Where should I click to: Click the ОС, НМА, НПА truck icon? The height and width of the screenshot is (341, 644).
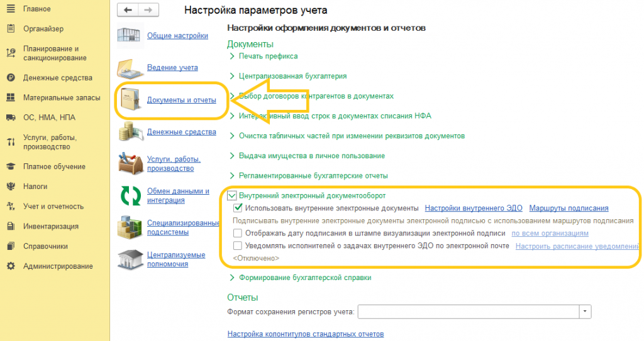point(11,117)
